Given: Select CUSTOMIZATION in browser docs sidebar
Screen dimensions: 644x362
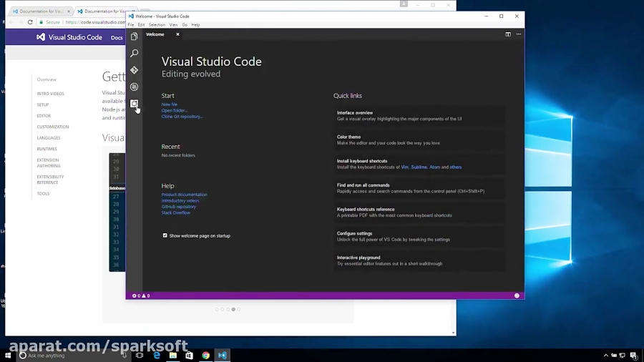Looking at the screenshot, I should click(53, 127).
